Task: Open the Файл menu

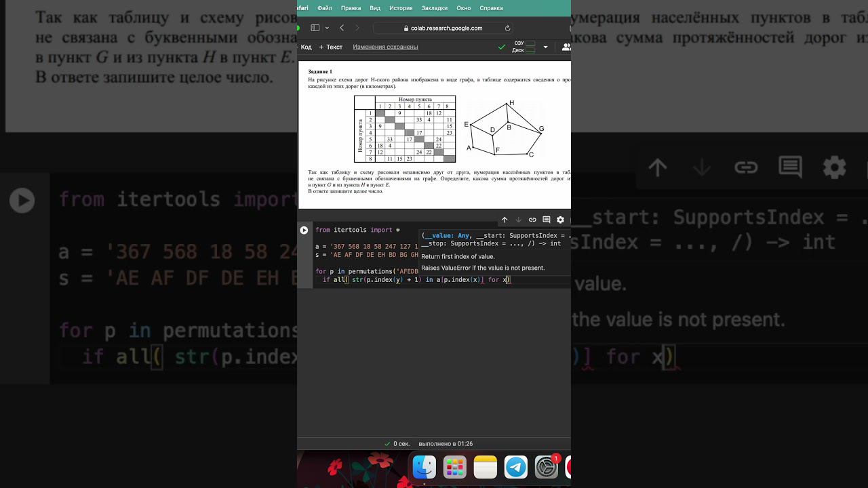Action: point(324,8)
